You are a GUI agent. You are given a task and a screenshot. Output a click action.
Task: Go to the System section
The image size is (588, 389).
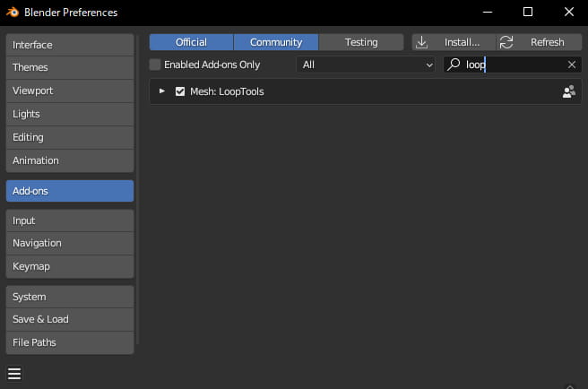pos(70,297)
